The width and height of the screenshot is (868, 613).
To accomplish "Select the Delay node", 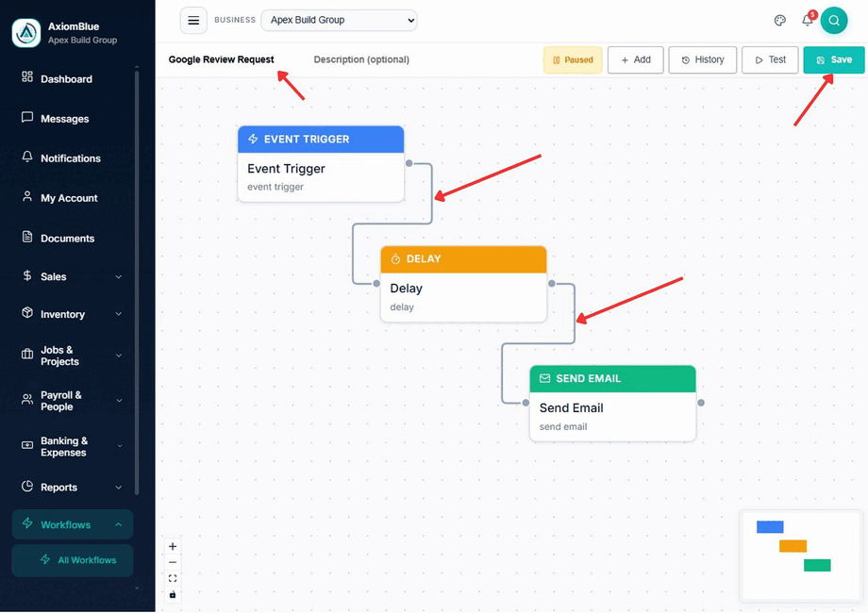I will click(464, 284).
